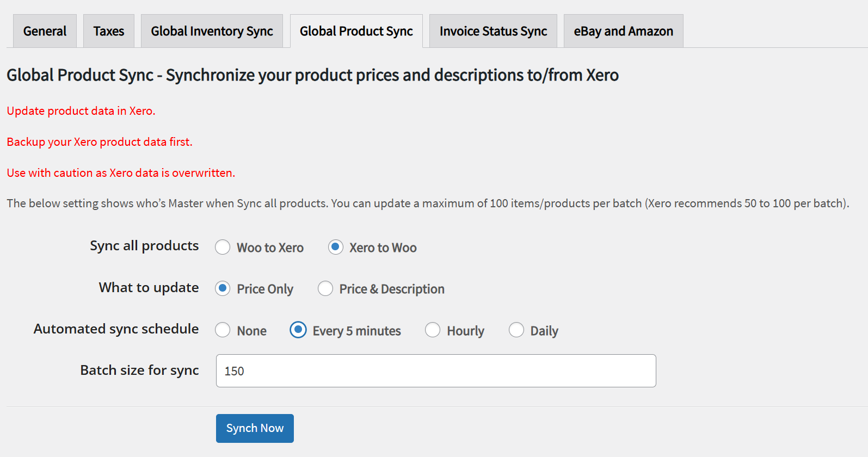Open the General tab
The height and width of the screenshot is (457, 868).
(45, 32)
